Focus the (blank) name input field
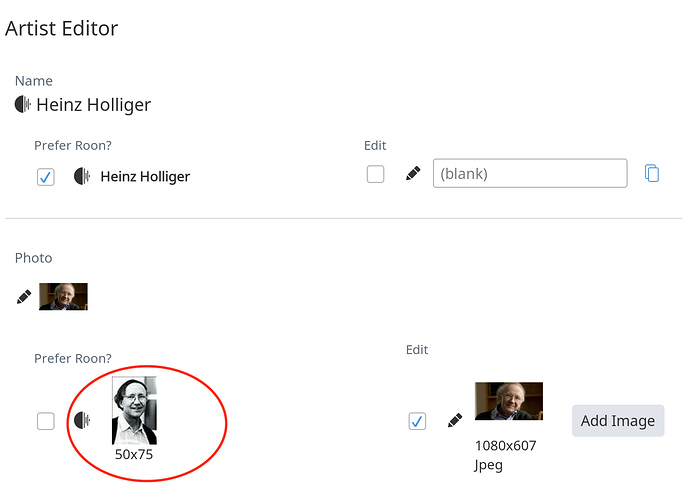This screenshot has height=500, width=682. pyautogui.click(x=530, y=173)
